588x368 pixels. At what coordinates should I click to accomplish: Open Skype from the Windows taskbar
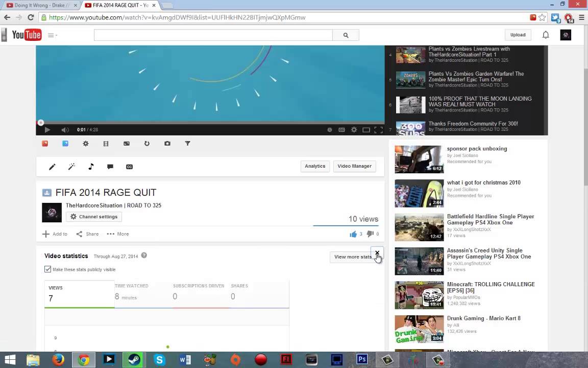[x=159, y=360]
